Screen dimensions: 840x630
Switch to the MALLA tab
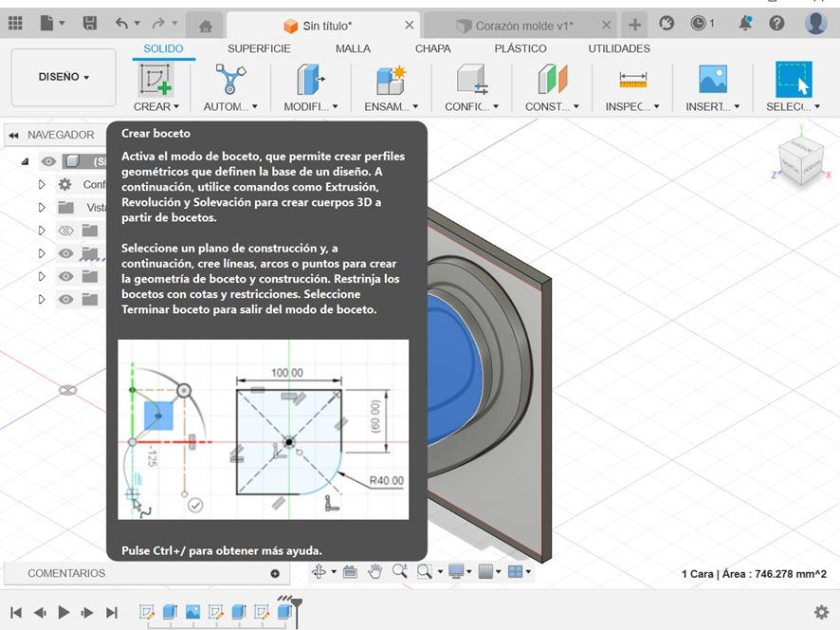click(x=353, y=48)
